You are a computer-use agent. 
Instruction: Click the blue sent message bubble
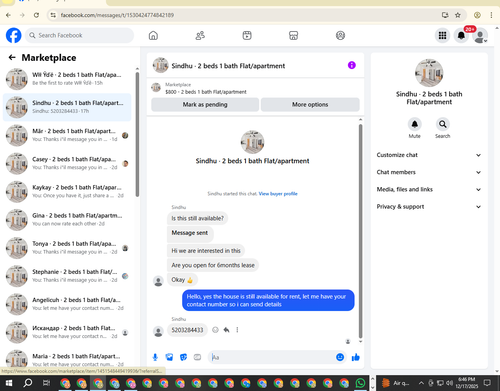pos(268,300)
